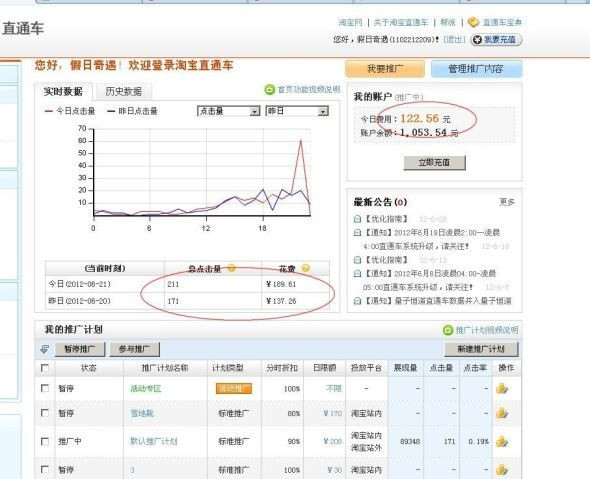Click the icon of the 量子恒道 notice
The width and height of the screenshot is (590, 479).
(357, 301)
